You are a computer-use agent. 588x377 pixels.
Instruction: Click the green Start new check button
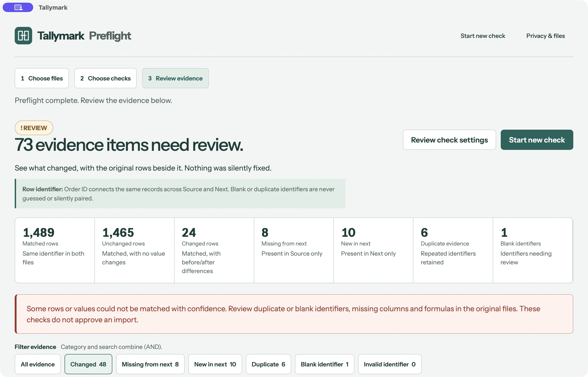pyautogui.click(x=537, y=140)
